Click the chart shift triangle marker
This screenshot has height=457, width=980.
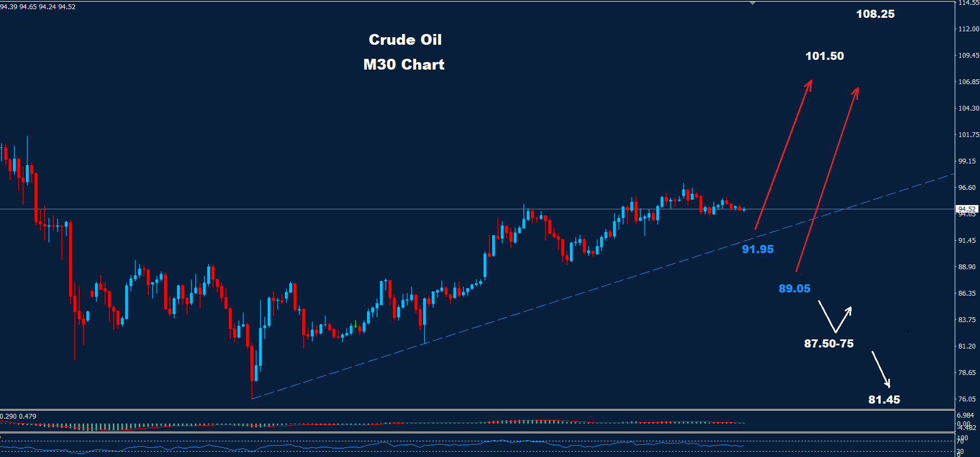coord(753,3)
